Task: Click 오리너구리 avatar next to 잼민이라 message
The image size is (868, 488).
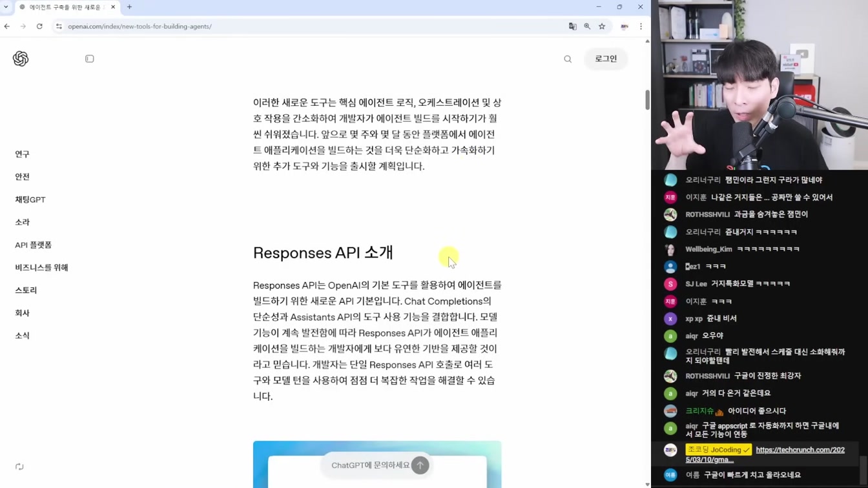Action: click(x=670, y=180)
